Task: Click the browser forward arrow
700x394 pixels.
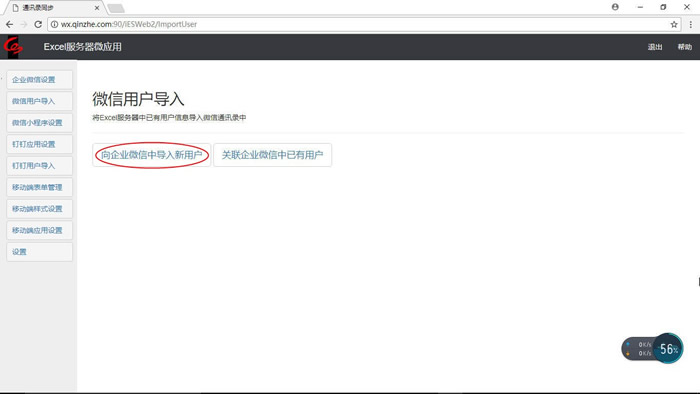Action: (x=24, y=25)
